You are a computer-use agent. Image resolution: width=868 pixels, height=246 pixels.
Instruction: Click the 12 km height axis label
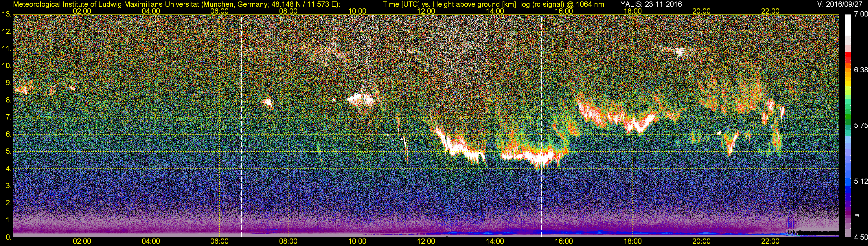coord(6,32)
